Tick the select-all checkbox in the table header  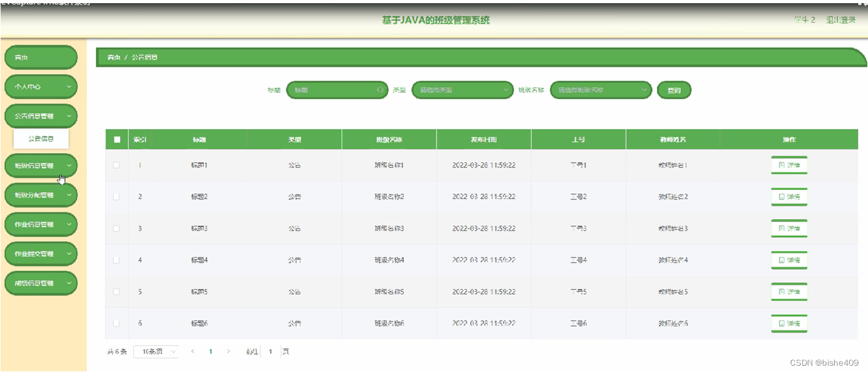click(117, 139)
